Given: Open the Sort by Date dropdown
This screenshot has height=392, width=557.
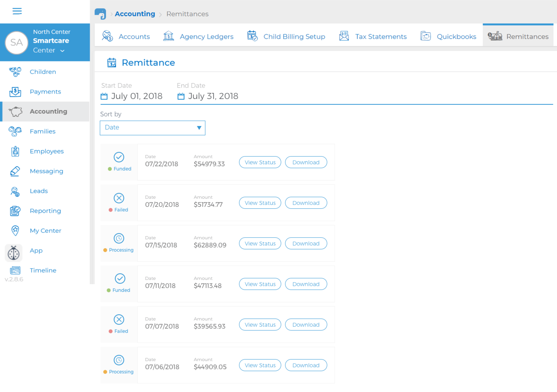Looking at the screenshot, I should [x=152, y=128].
